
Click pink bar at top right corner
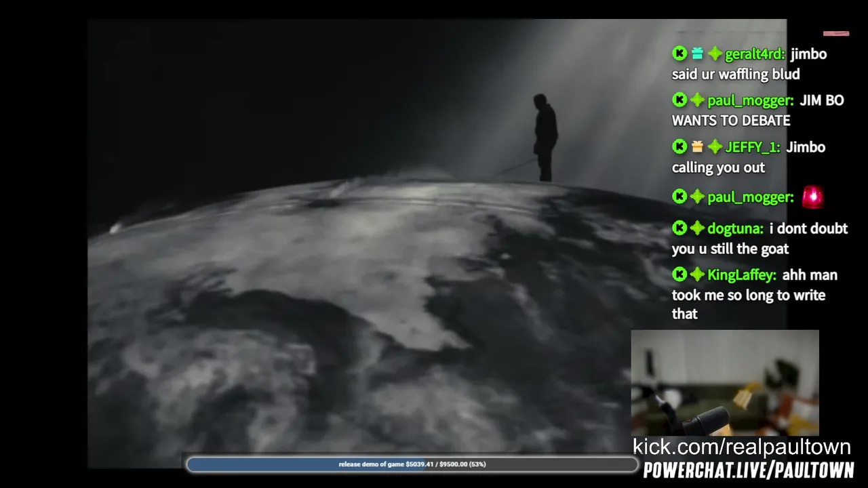point(836,33)
